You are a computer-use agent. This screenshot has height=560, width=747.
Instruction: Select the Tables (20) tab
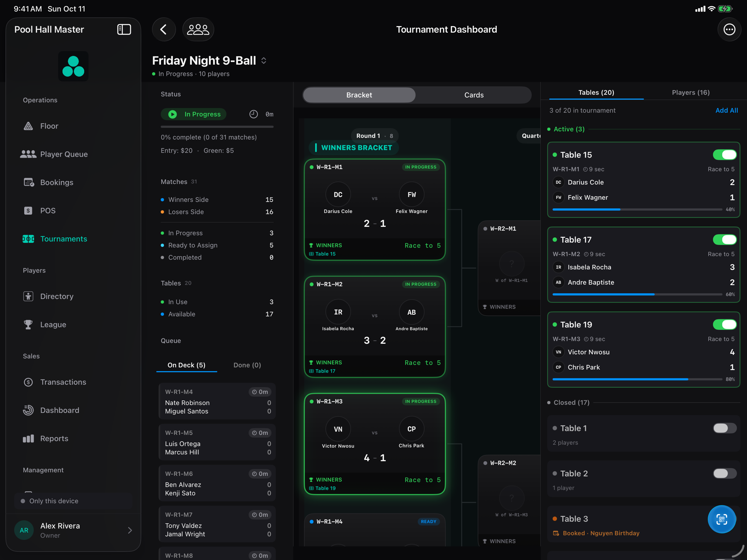(x=596, y=93)
